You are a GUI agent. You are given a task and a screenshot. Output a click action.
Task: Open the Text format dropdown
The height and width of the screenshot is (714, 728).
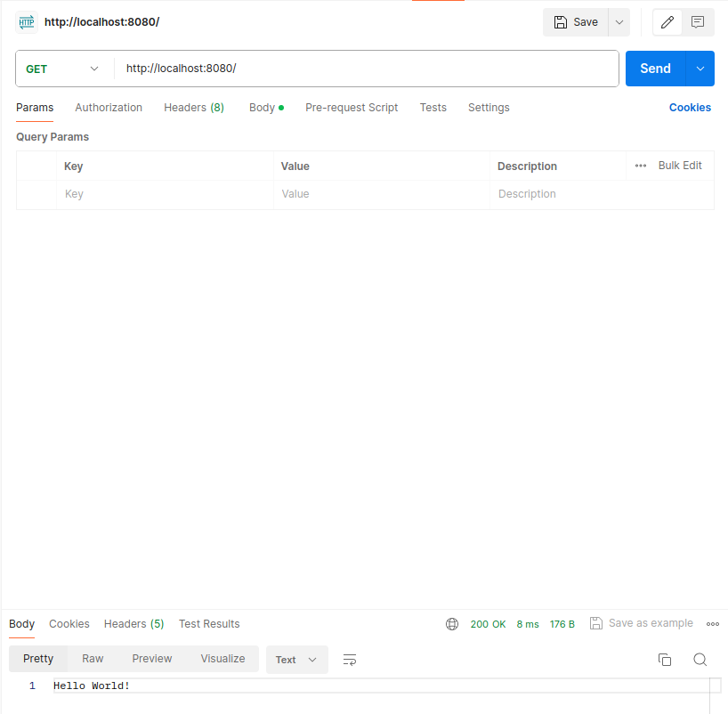(x=296, y=660)
